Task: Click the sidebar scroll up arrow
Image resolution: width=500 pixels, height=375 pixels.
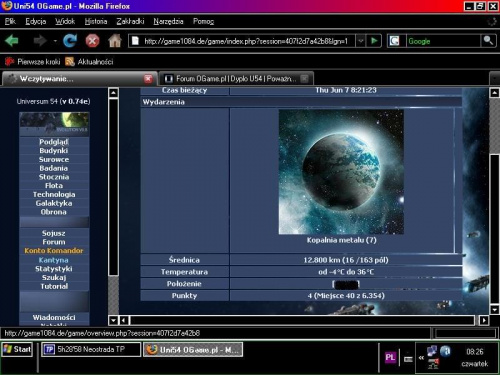Action: [x=113, y=93]
